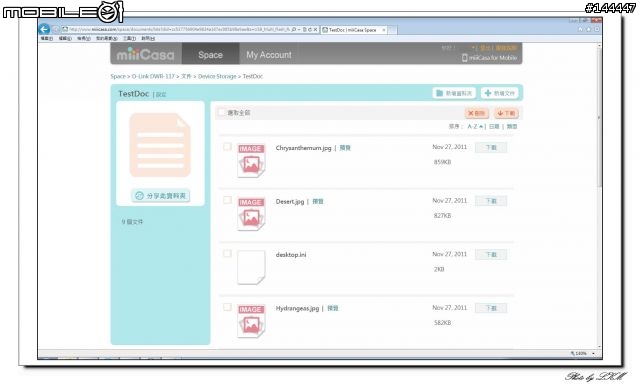Tick the 選取全部 select-all checkbox
This screenshot has height=388, width=640.
tap(221, 112)
